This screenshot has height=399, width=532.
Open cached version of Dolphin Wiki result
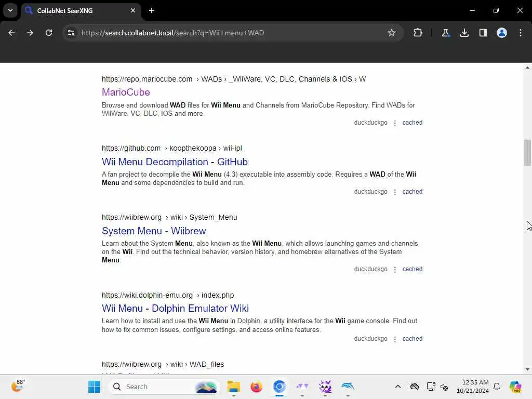(412, 339)
